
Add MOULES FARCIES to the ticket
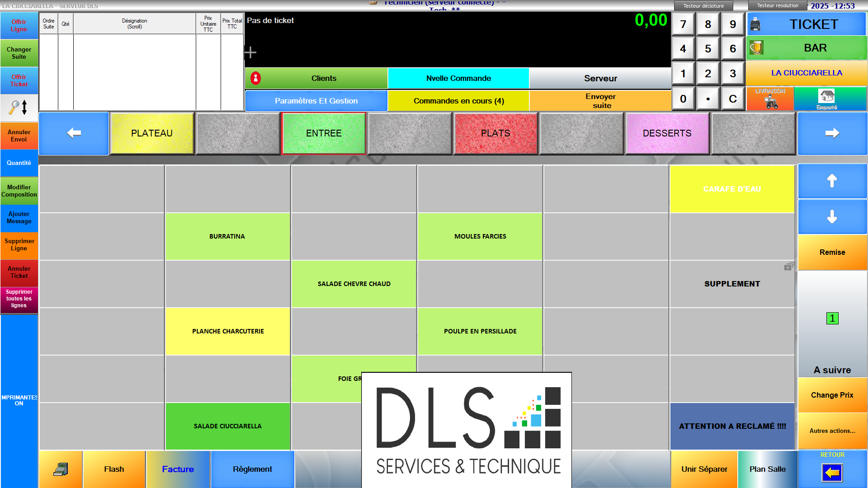pyautogui.click(x=480, y=236)
